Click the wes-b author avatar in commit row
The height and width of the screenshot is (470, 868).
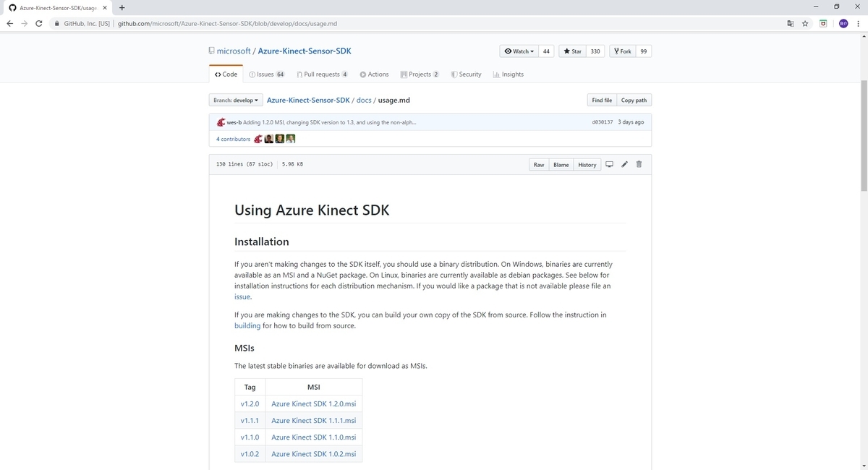click(x=221, y=122)
